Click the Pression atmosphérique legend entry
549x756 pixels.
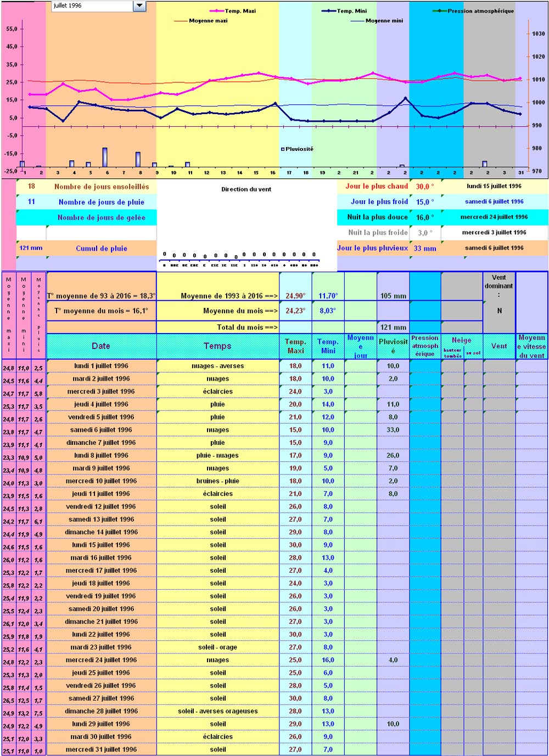tap(480, 11)
